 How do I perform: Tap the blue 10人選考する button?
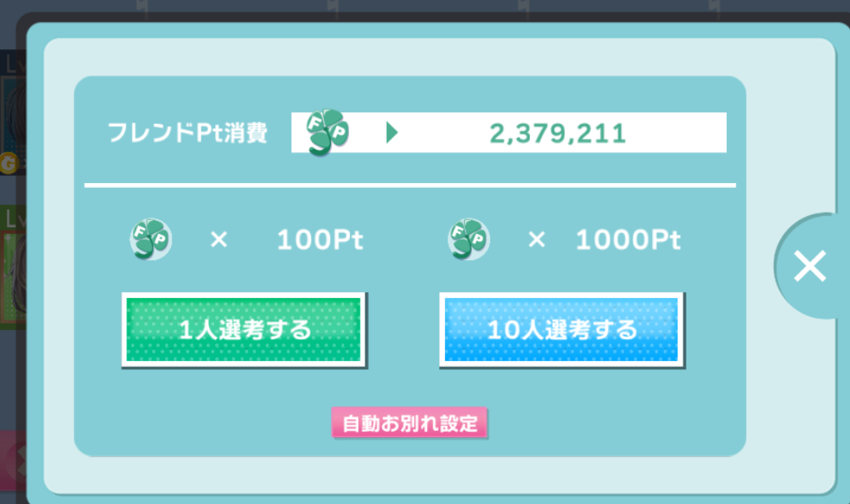point(562,330)
